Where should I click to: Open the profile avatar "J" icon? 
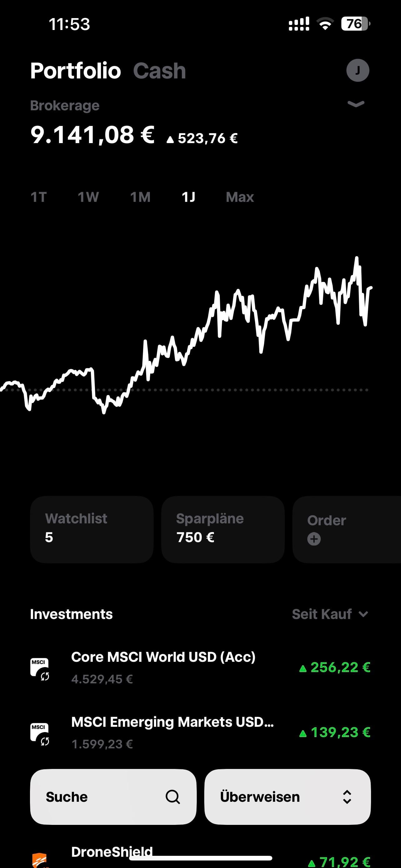[358, 70]
